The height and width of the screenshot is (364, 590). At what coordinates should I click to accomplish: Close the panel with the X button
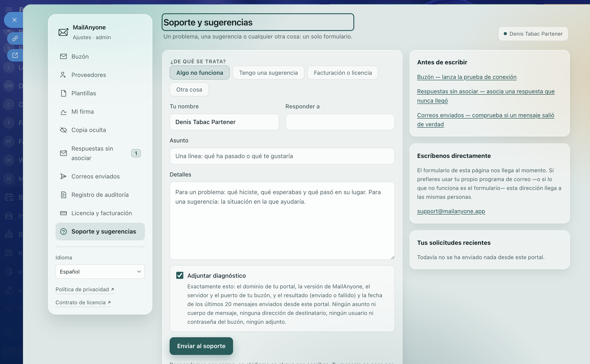pyautogui.click(x=14, y=20)
